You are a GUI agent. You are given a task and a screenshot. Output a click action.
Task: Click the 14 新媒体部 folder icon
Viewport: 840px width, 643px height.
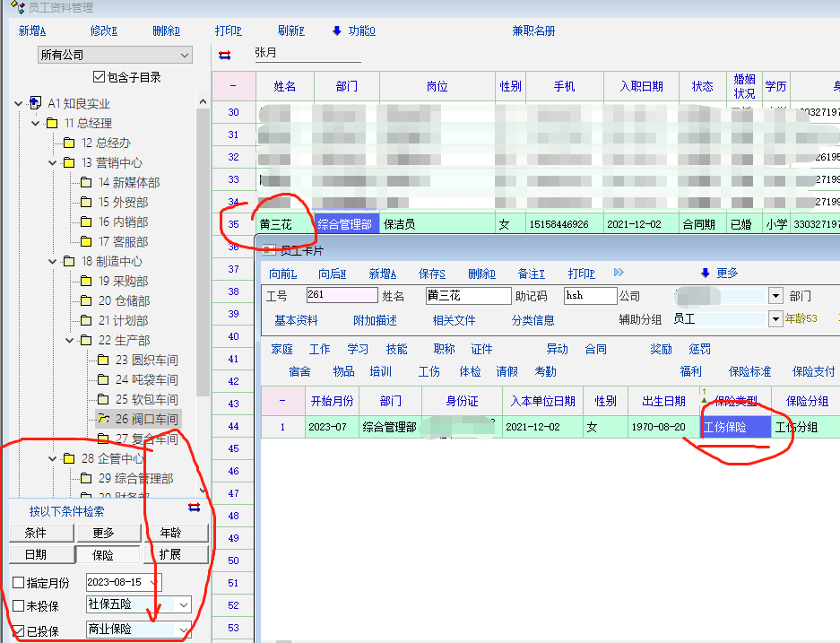click(86, 182)
